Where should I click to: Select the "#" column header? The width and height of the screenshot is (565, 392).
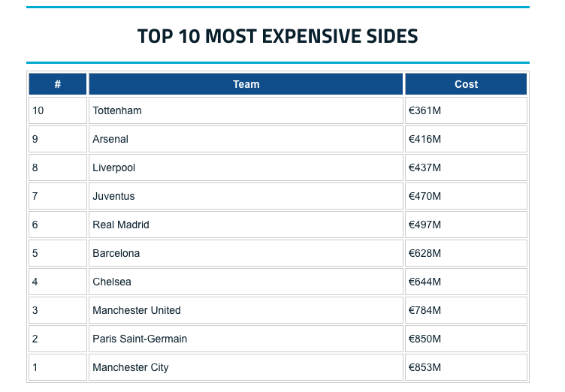58,84
